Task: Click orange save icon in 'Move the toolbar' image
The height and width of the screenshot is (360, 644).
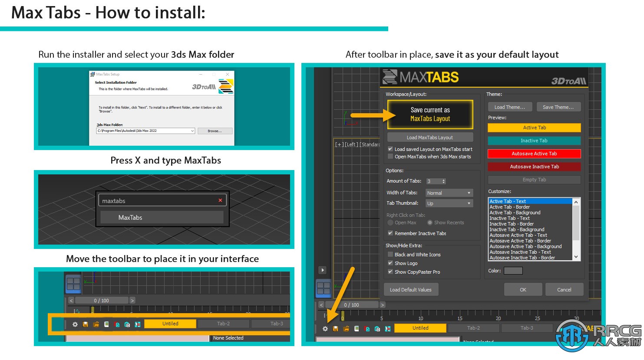Action: tap(86, 324)
